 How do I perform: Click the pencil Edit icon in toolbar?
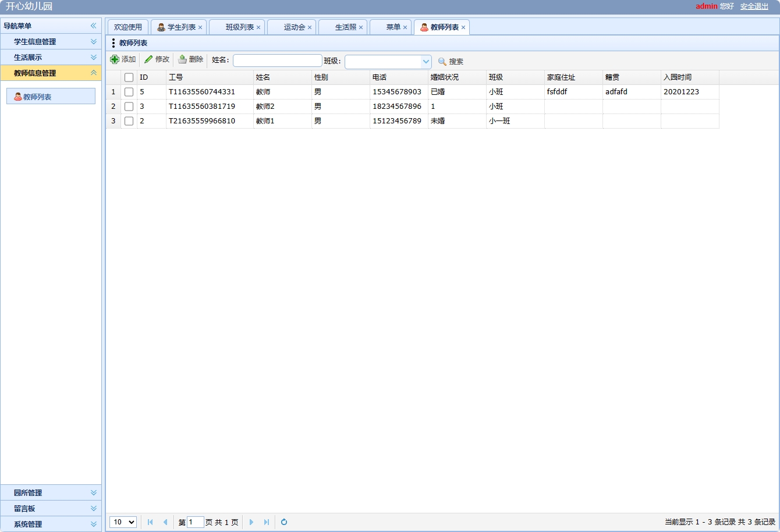148,59
